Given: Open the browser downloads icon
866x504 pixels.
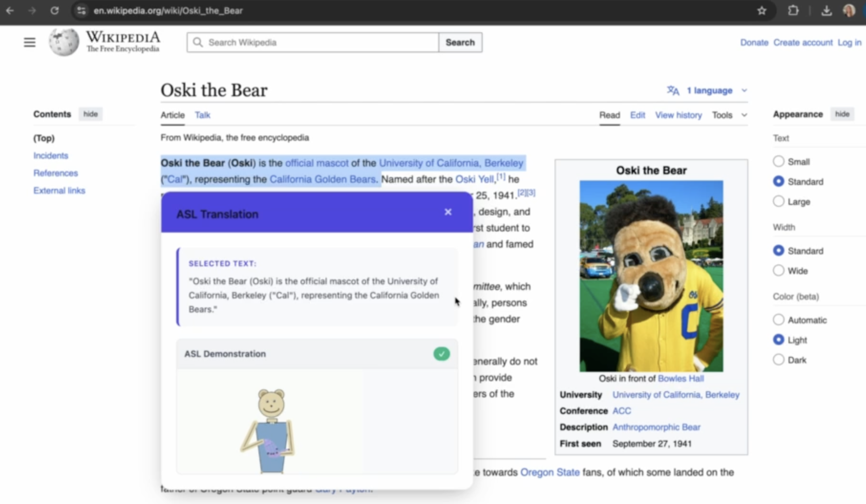Looking at the screenshot, I should [x=826, y=11].
